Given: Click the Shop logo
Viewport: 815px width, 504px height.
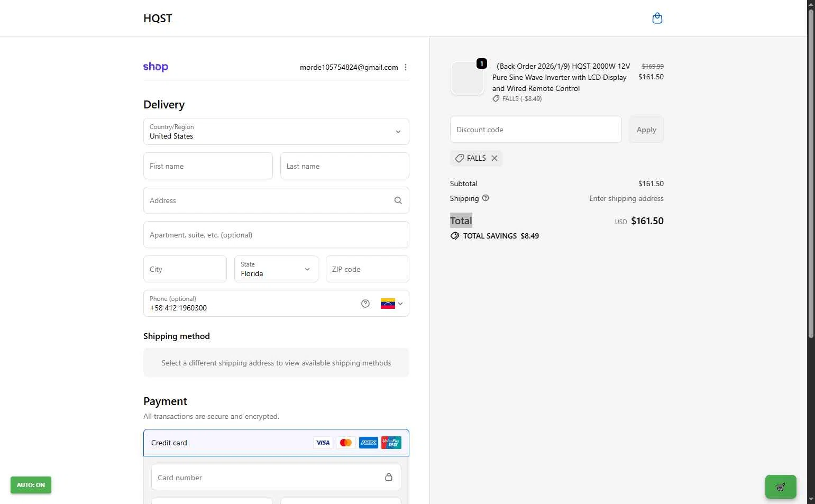Looking at the screenshot, I should tap(155, 67).
